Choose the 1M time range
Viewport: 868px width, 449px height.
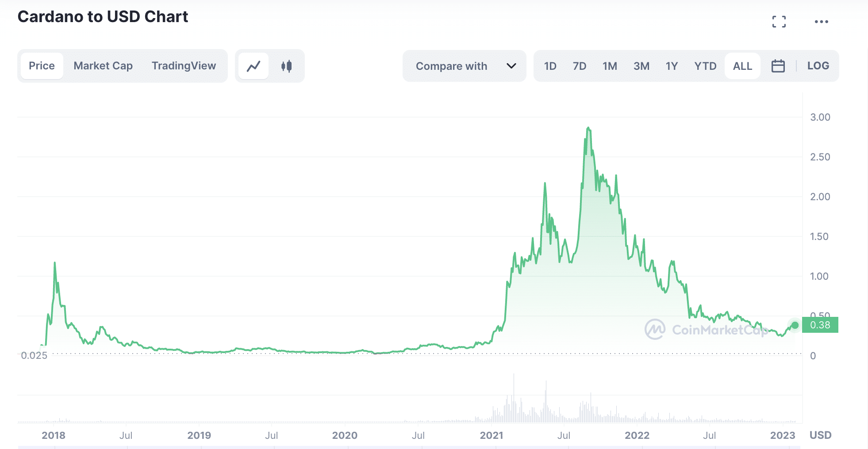[609, 66]
